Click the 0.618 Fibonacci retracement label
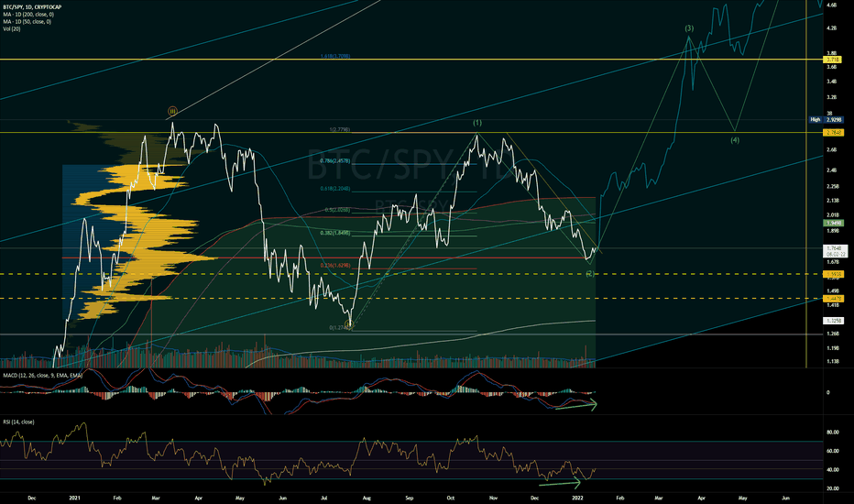Screen dimensions: 854x504 point(335,189)
